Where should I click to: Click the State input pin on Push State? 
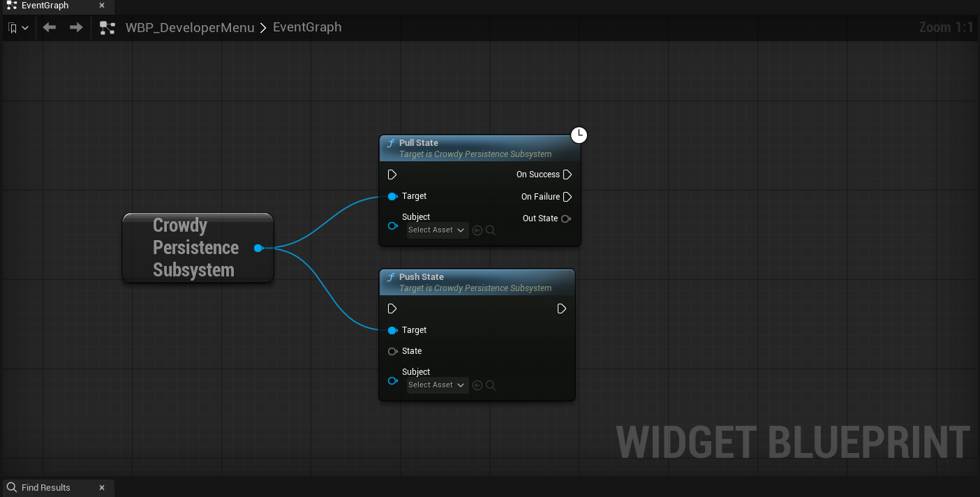(x=392, y=351)
